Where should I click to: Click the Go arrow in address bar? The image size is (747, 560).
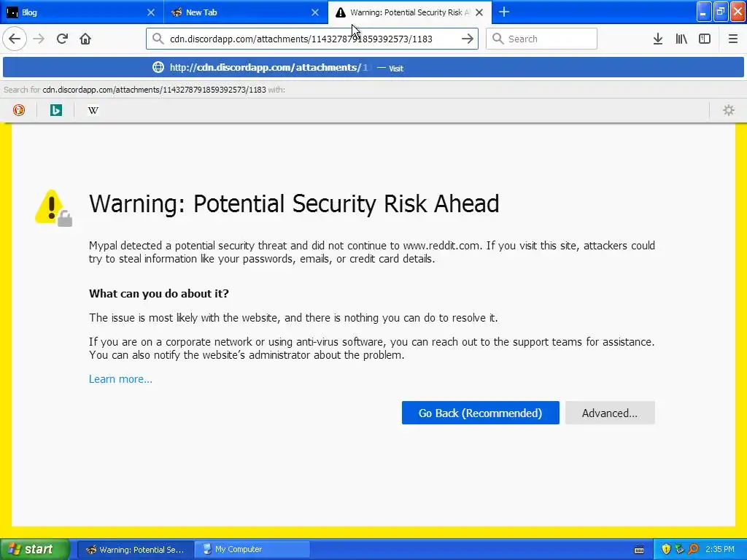coord(468,39)
